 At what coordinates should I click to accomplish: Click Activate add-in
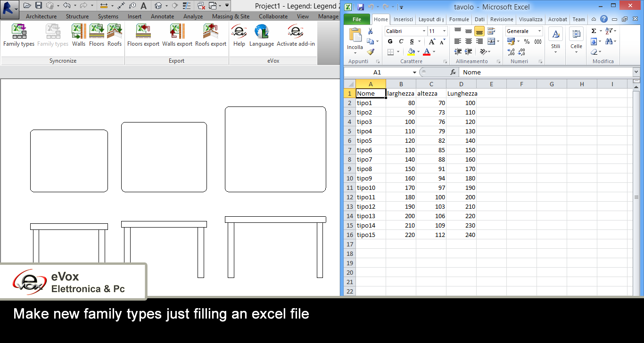tap(296, 35)
